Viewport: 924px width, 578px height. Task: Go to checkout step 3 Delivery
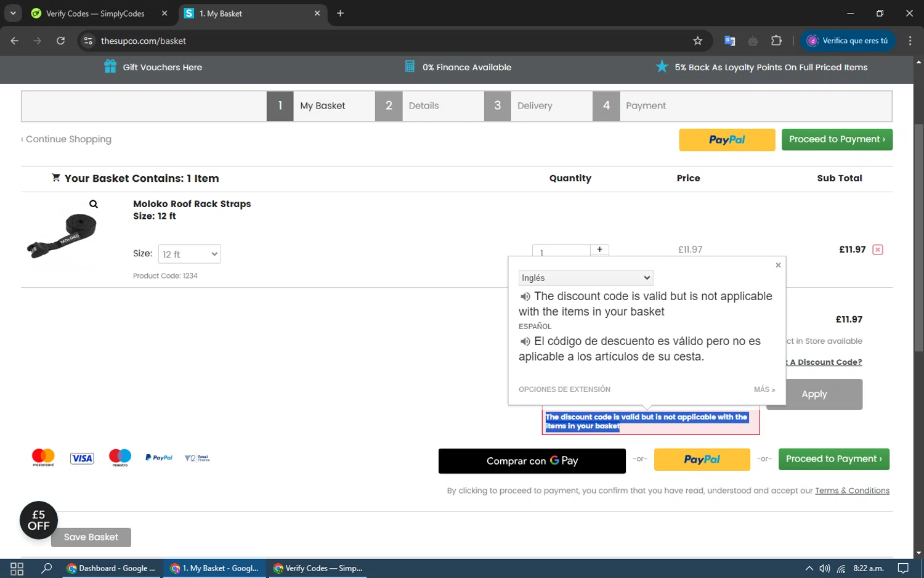(538, 106)
